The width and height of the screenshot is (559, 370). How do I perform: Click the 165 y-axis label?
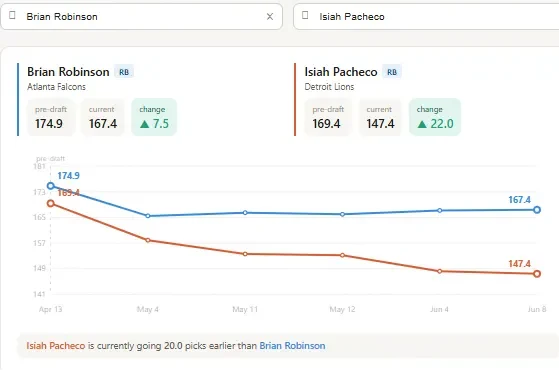[39, 217]
